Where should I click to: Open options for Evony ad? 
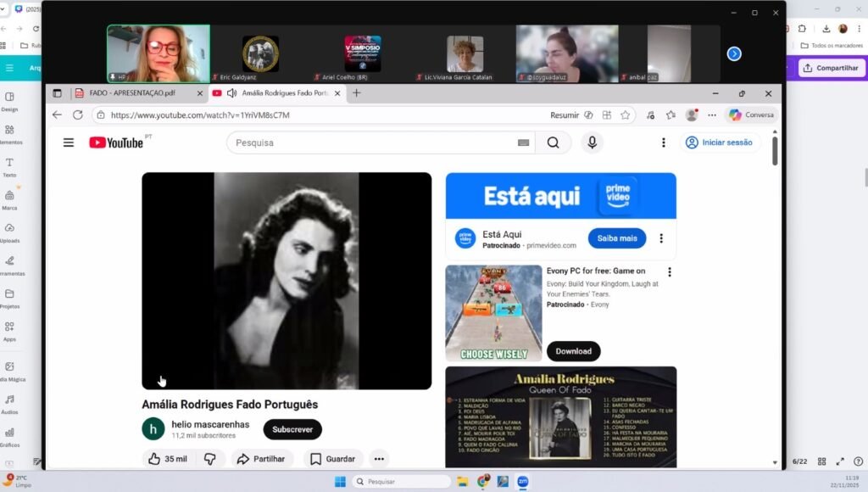[x=670, y=272]
